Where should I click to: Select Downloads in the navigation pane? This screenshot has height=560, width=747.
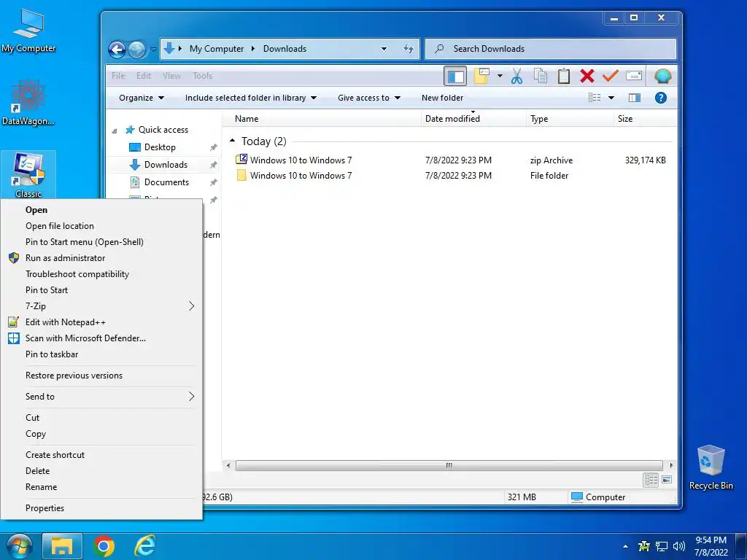click(166, 165)
